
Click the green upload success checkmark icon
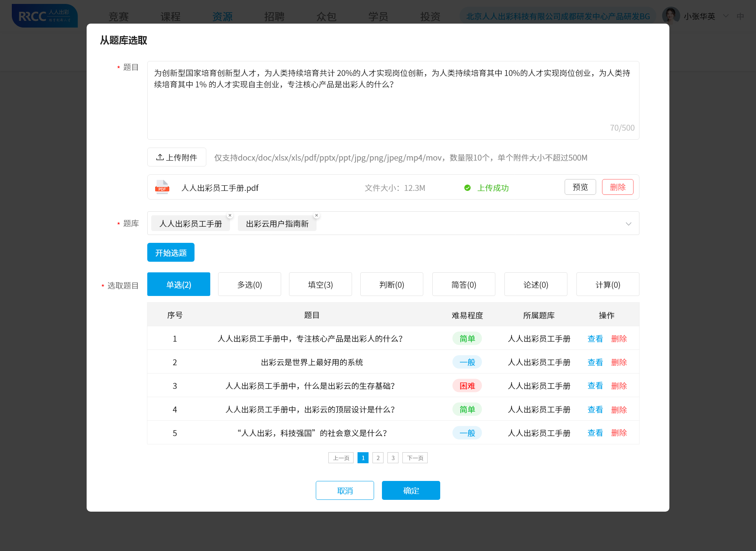coord(467,188)
